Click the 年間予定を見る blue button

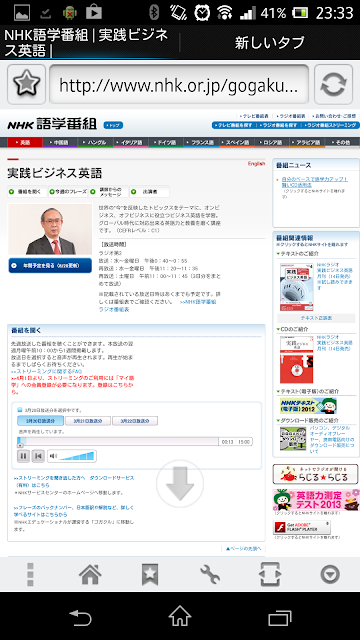pyautogui.click(x=50, y=265)
